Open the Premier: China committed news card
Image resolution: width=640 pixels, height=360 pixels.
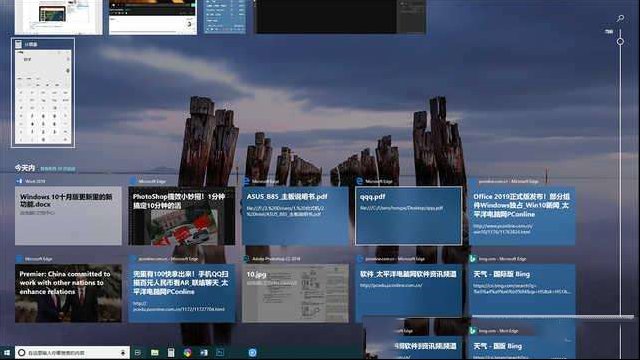click(x=68, y=293)
